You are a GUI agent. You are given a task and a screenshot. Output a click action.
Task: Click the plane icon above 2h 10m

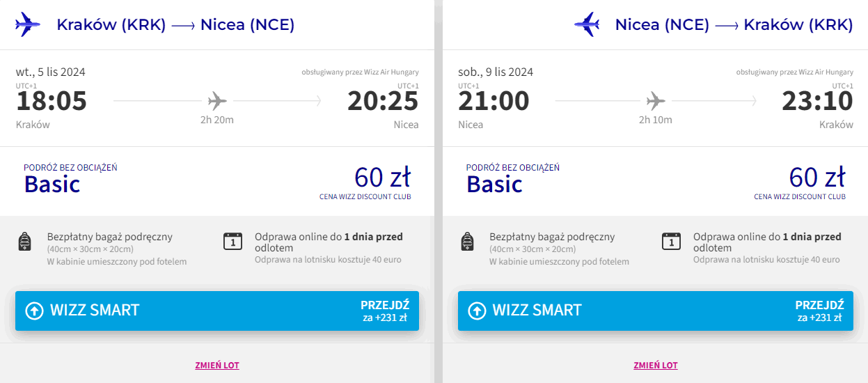[656, 101]
